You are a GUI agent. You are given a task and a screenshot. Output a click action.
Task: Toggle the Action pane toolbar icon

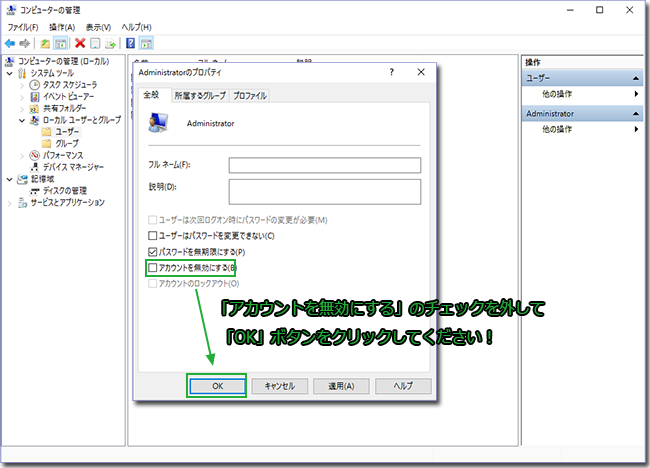(146, 43)
